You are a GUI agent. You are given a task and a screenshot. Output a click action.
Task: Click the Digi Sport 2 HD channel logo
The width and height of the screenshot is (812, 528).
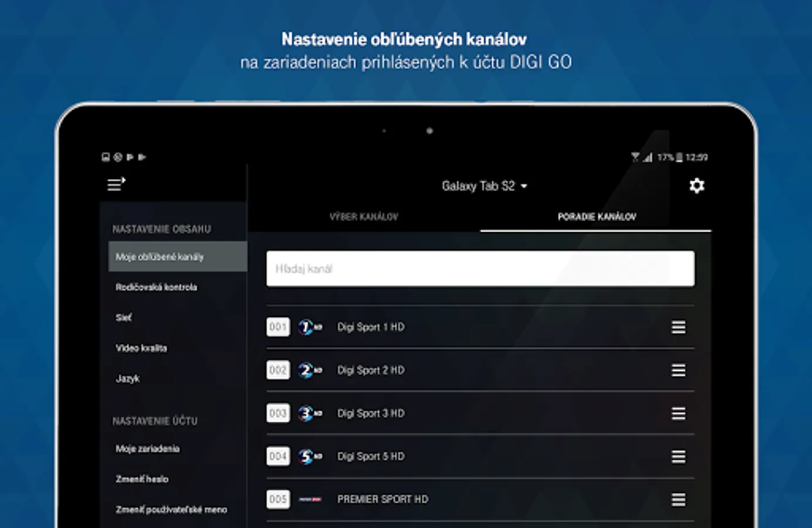point(310,370)
